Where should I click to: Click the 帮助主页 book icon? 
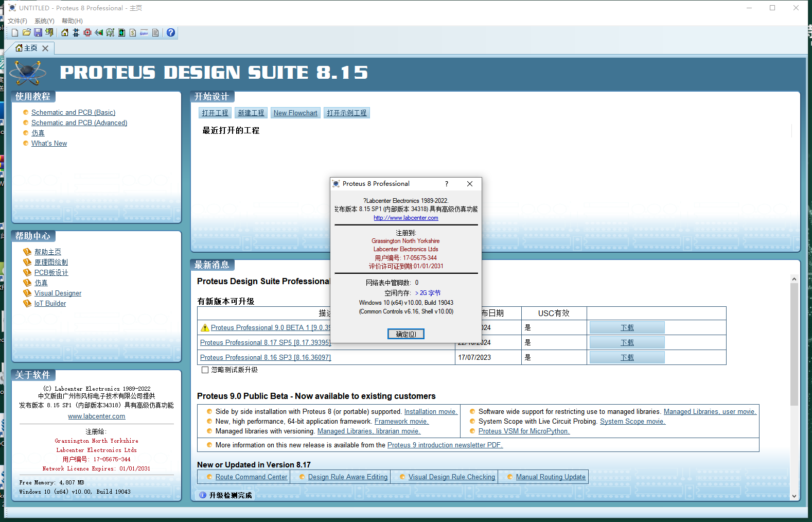tap(27, 252)
